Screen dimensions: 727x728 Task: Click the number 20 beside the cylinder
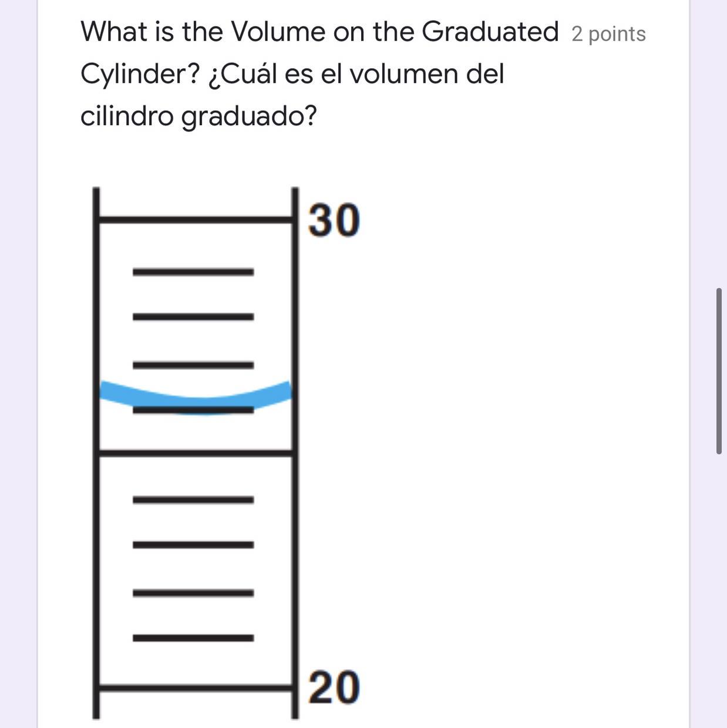click(334, 687)
